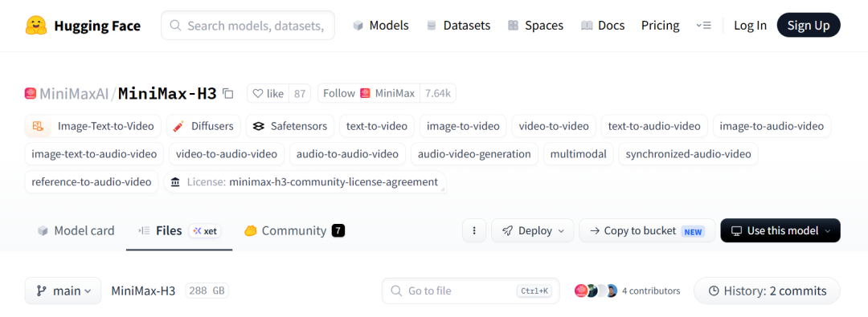Click the 288 GB repository size label
This screenshot has width=868, height=317.
point(207,291)
